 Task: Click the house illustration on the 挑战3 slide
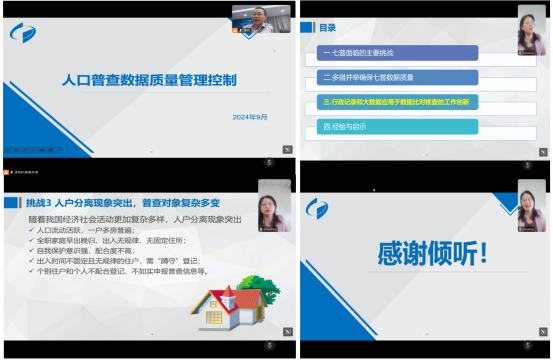(x=236, y=304)
